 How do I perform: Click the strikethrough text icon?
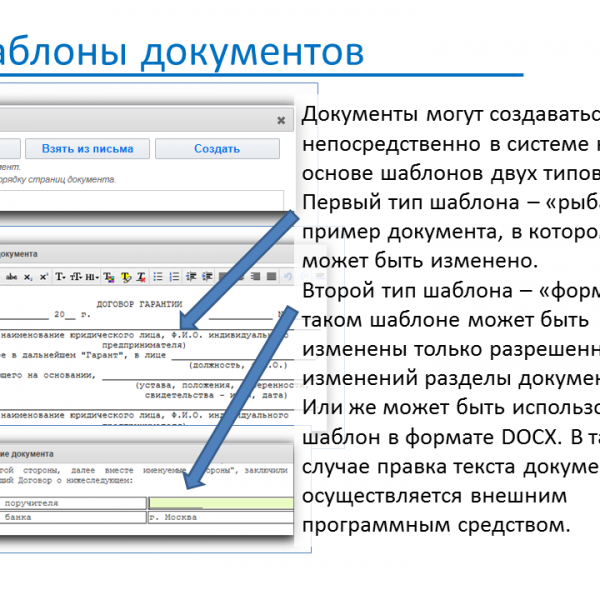click(x=12, y=277)
